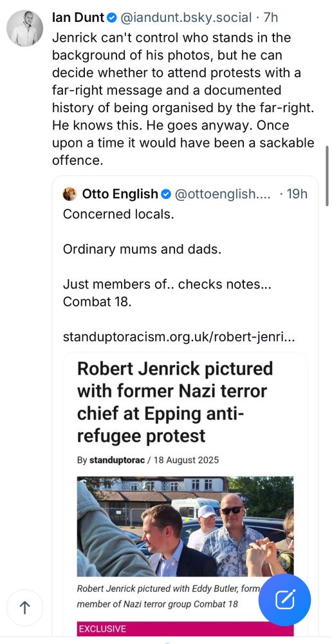Tap Ian Dunt's verified badge
Viewport: 332px width, 644px height.
coord(112,17)
